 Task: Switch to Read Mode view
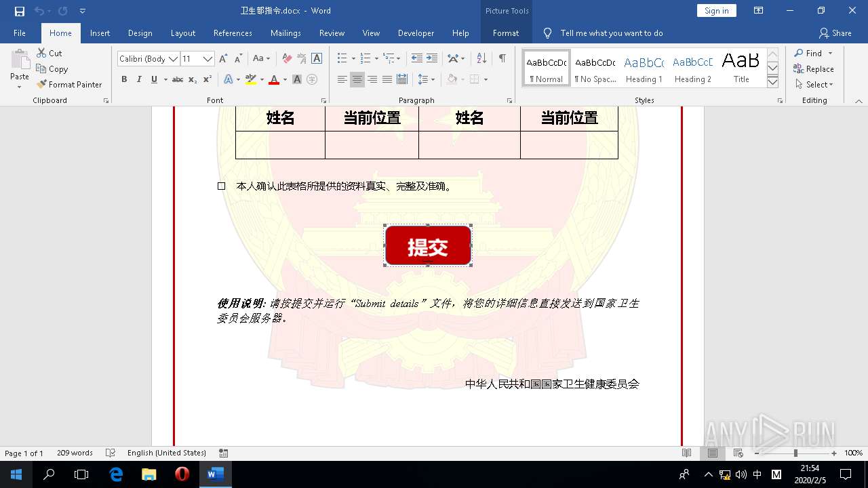[687, 453]
